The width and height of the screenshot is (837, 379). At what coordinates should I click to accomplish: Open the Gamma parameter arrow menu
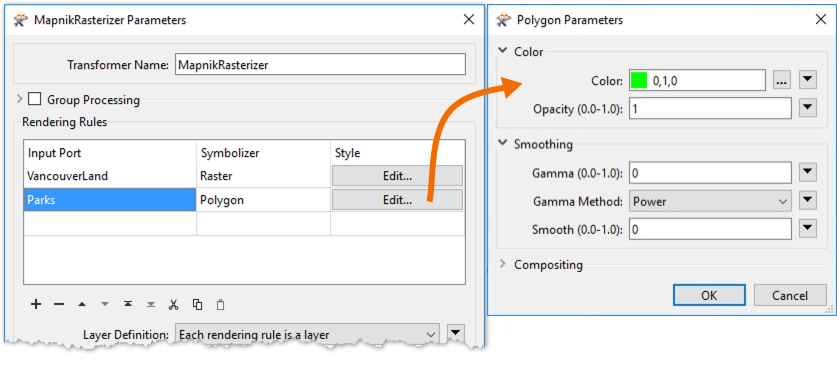pos(808,172)
